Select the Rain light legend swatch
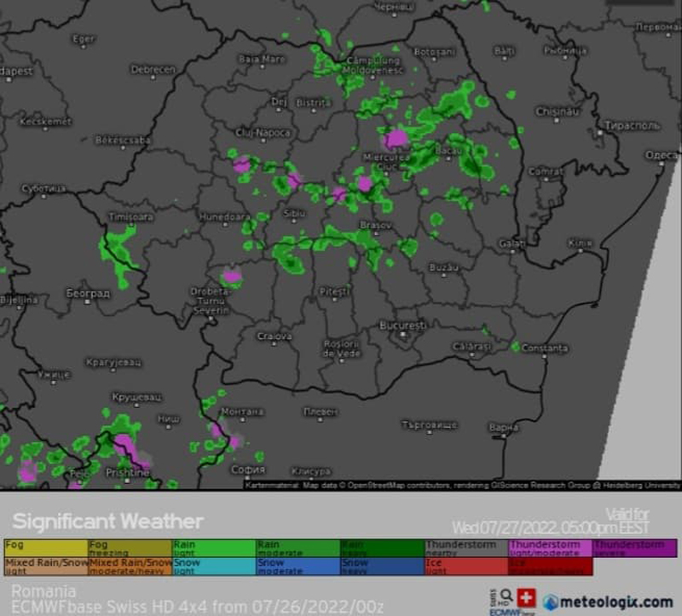This screenshot has width=682, height=616. (x=214, y=548)
